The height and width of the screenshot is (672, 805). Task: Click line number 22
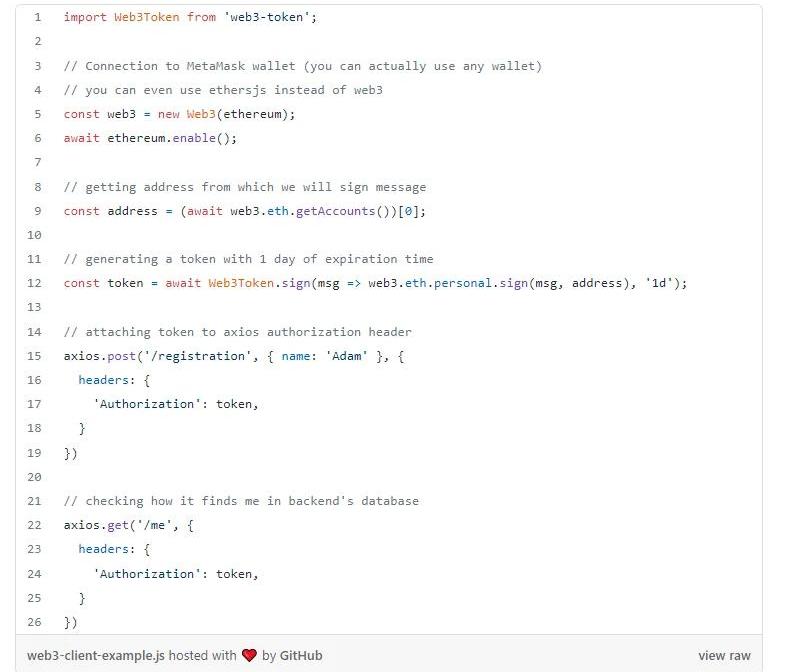(x=35, y=525)
